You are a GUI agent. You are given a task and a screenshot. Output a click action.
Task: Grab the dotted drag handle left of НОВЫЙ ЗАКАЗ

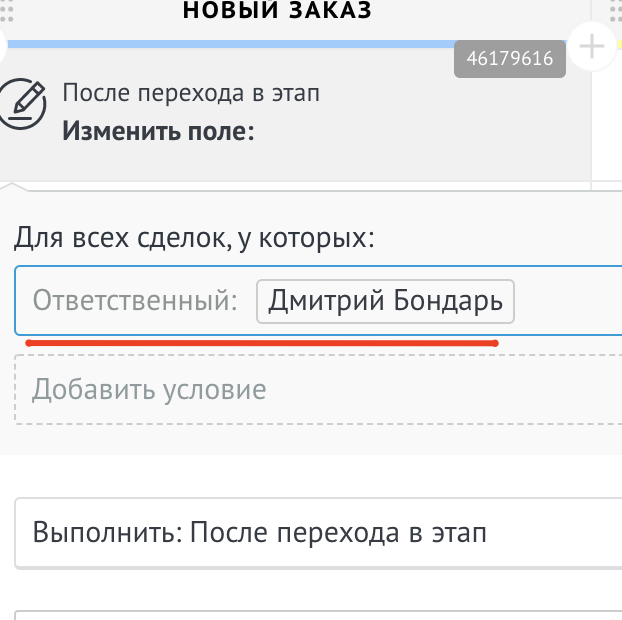pos(7,10)
